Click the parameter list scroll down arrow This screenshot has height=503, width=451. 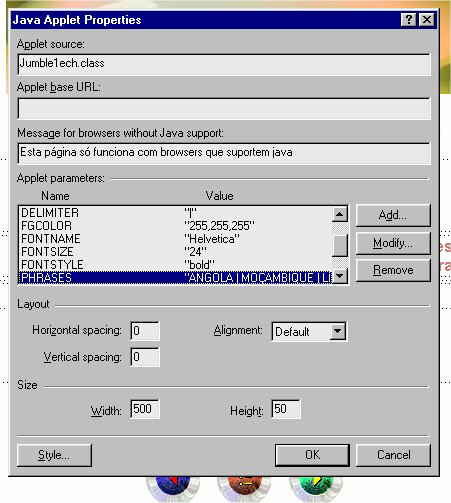[x=340, y=276]
